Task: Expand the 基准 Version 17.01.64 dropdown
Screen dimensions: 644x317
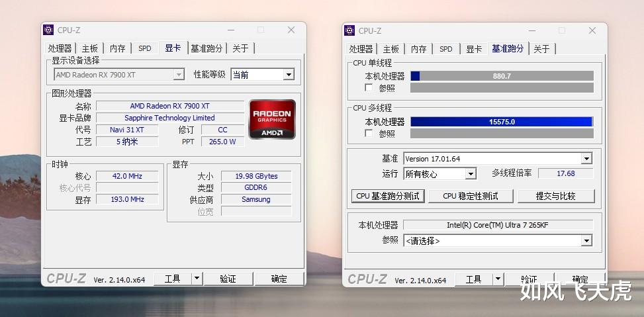Action: 498,159
